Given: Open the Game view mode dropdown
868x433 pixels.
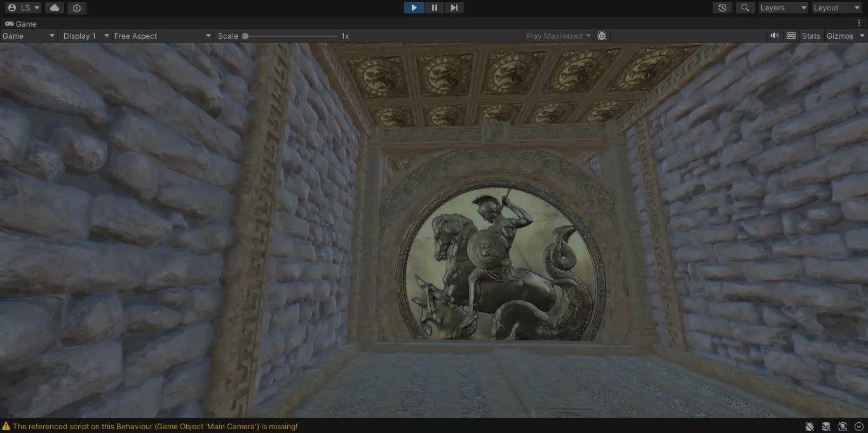Looking at the screenshot, I should point(29,36).
